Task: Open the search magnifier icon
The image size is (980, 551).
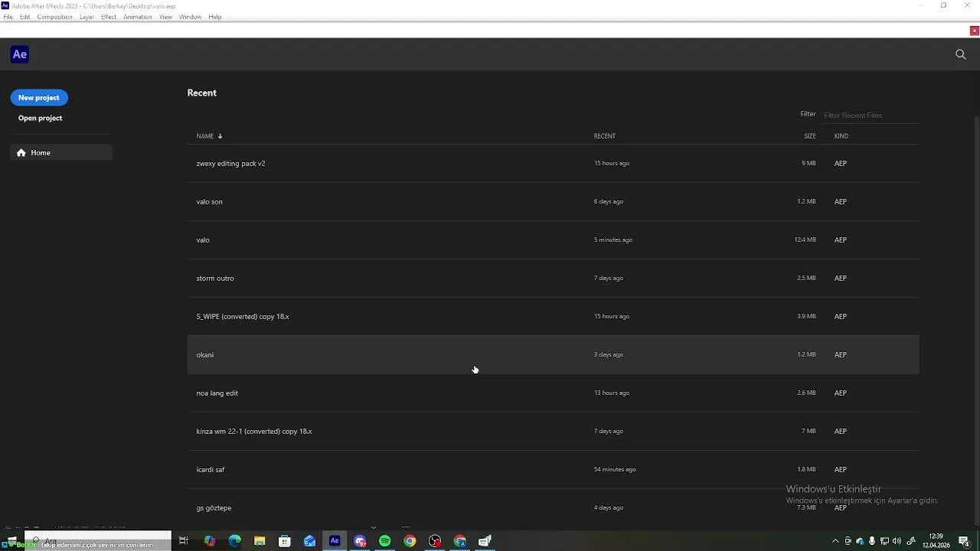Action: 961,54
